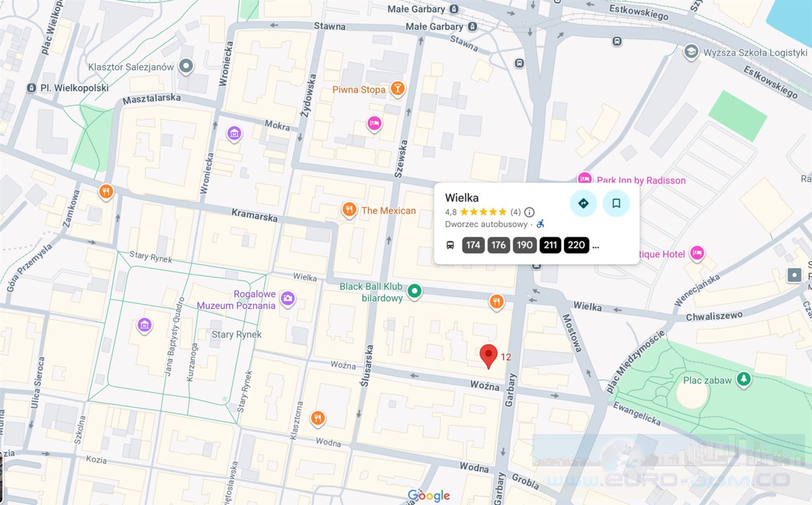The height and width of the screenshot is (505, 812).
Task: Click the Kozia street label
Action: click(x=96, y=459)
